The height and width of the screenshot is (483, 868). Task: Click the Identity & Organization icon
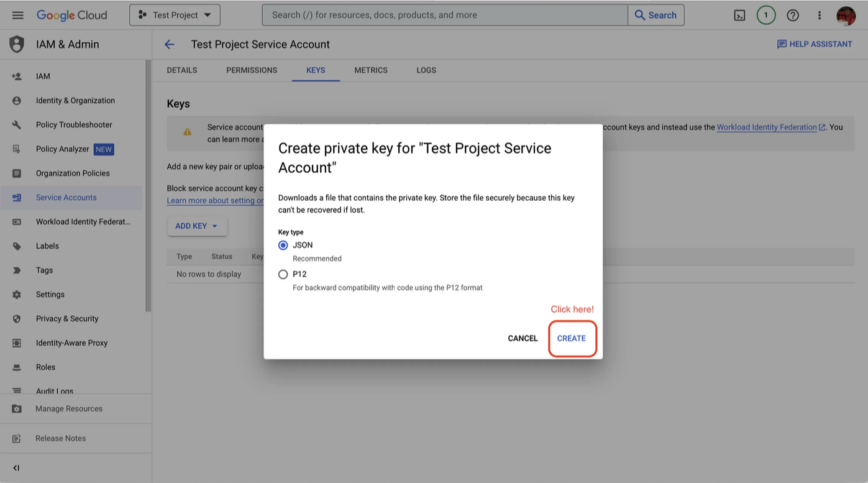pos(17,101)
